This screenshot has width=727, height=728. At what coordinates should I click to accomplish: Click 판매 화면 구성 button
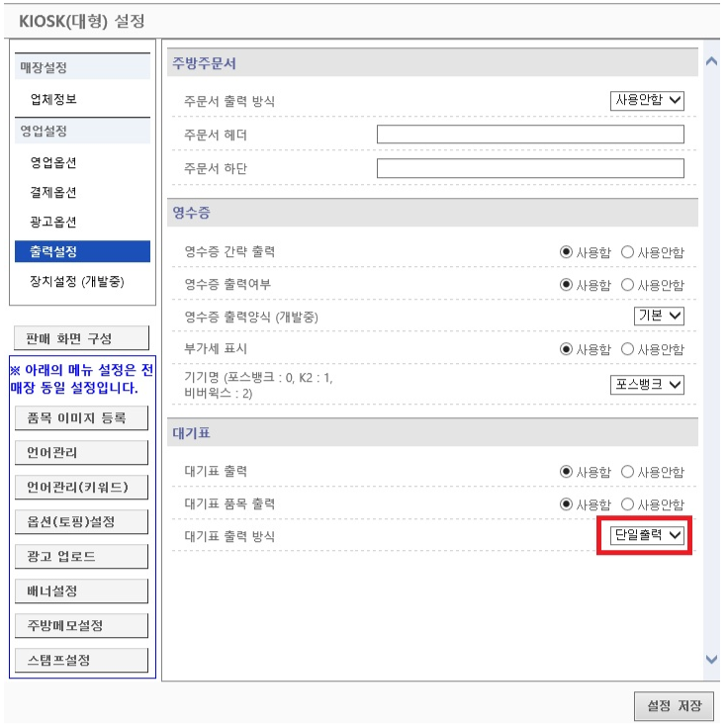point(82,338)
